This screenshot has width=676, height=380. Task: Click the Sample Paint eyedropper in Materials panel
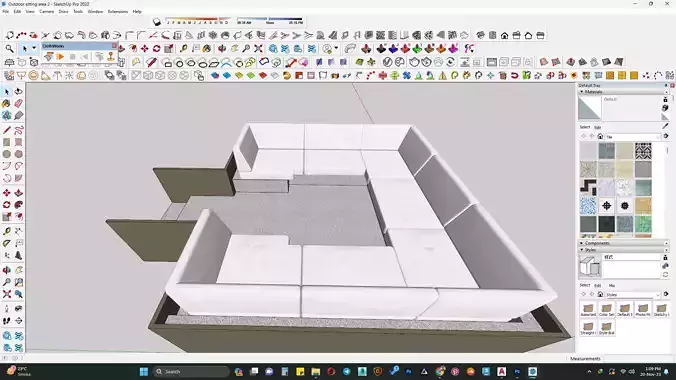pyautogui.click(x=666, y=126)
